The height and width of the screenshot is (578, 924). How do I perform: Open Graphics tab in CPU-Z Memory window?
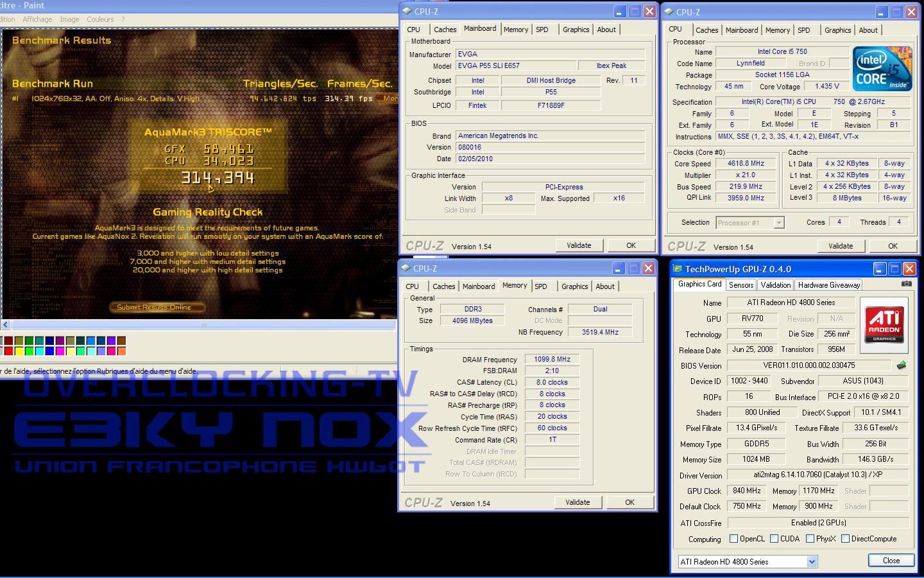coord(574,286)
